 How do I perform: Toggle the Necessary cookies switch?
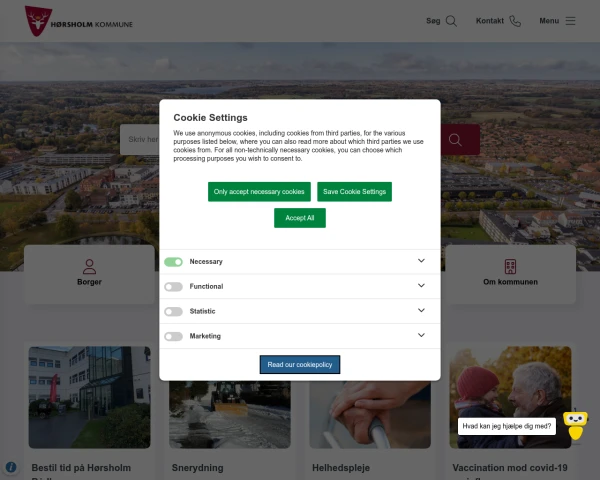173,262
